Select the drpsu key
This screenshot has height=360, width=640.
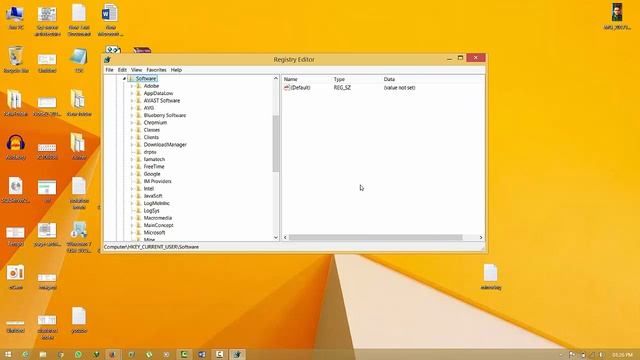[x=150, y=152]
